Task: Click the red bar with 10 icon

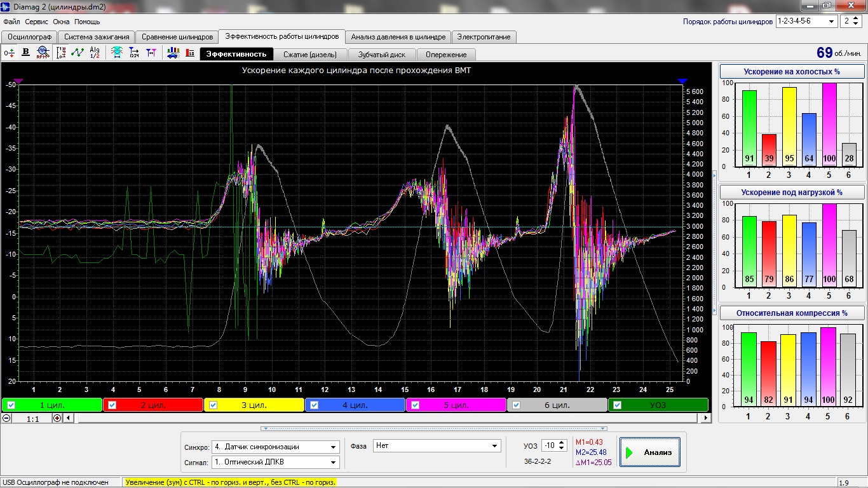Action: 190,53
